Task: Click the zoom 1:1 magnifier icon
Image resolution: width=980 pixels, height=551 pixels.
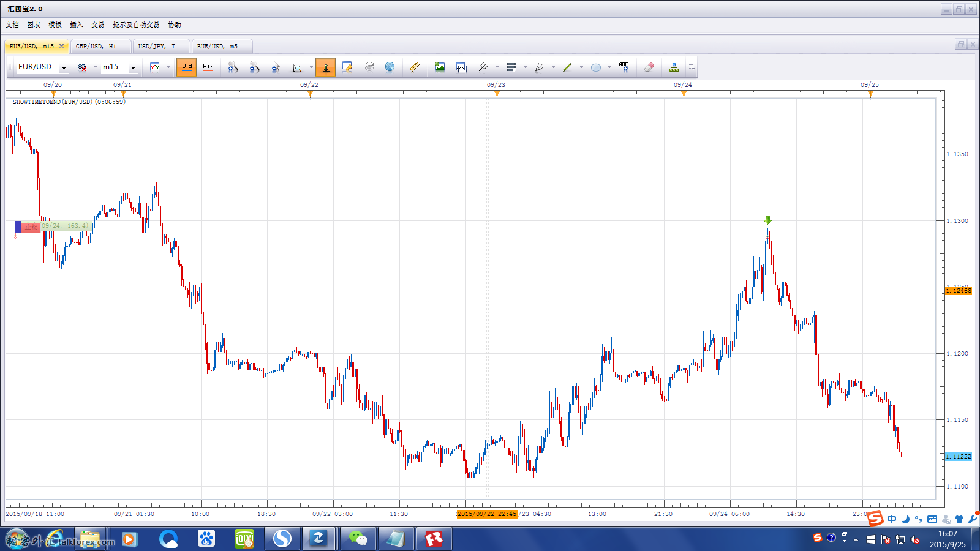Action: (x=296, y=67)
